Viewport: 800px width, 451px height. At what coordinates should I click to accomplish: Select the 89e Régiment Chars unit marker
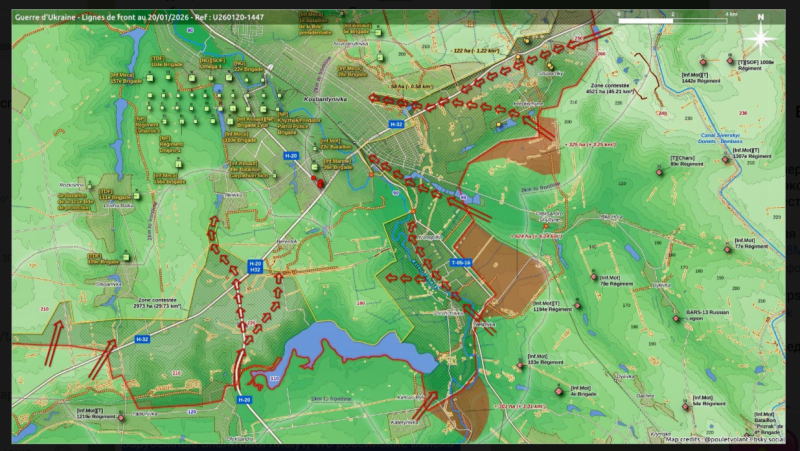pyautogui.click(x=659, y=172)
